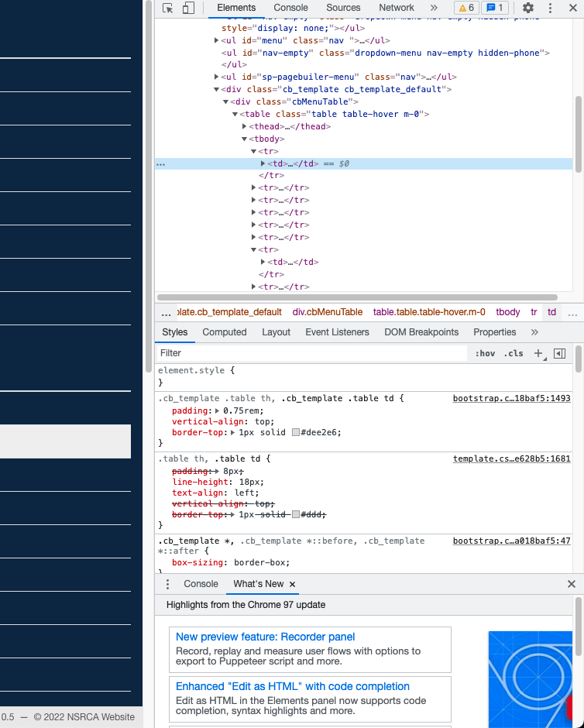Show more style pane tabs chevron
584x728 pixels.
click(534, 332)
